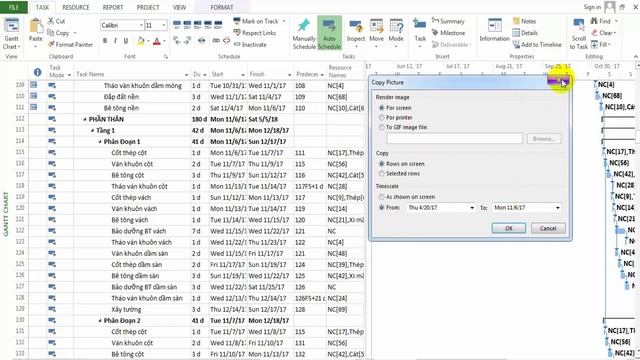
Task: Select Selected rows option
Action: click(382, 174)
